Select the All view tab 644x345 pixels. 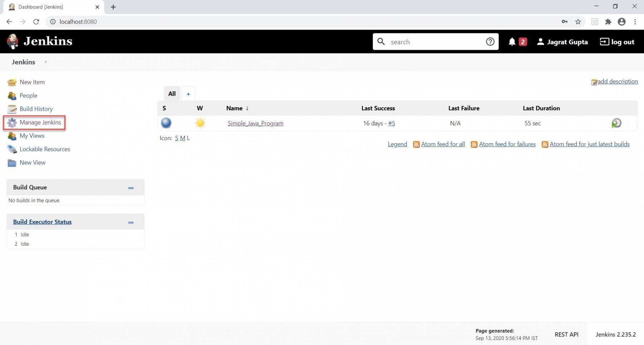point(172,94)
